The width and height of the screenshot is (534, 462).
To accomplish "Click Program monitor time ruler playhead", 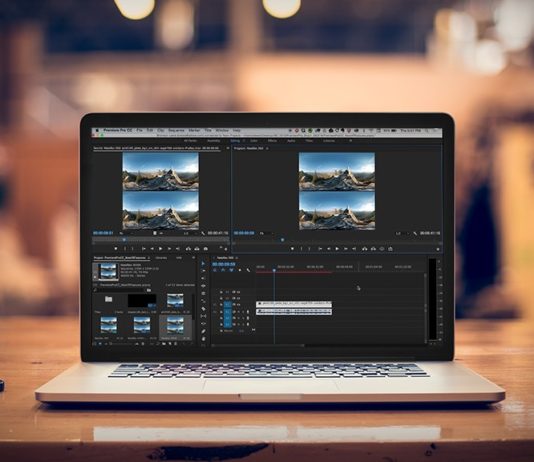I will click(282, 240).
